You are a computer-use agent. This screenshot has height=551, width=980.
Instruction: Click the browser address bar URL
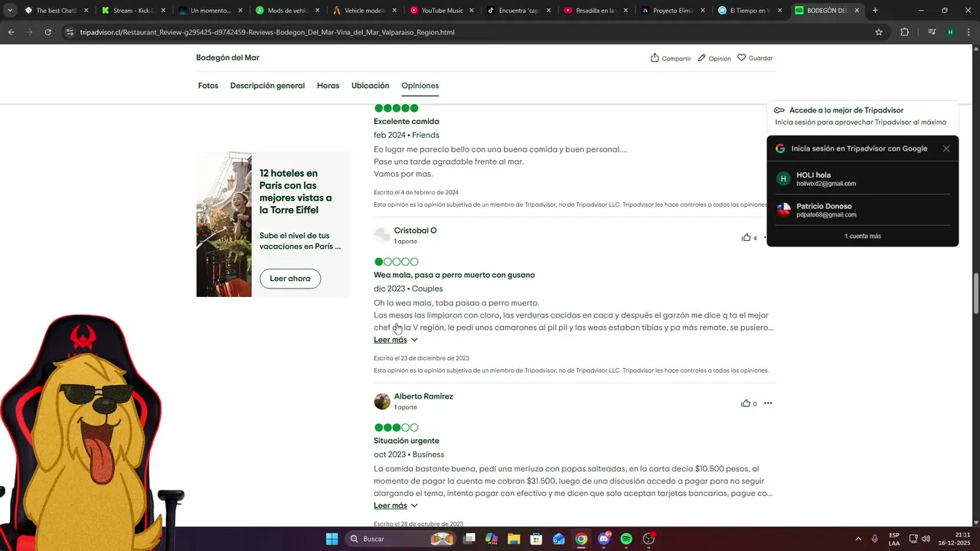267,33
